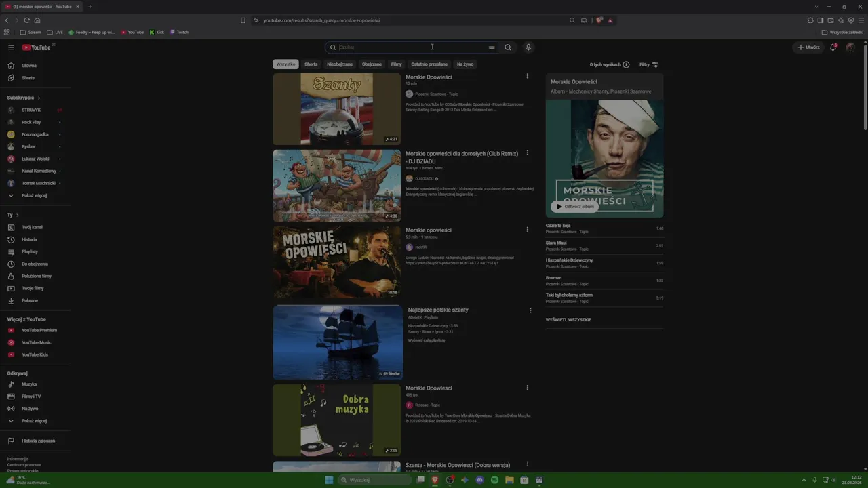Bookmark this page with the bookmark icon

click(243, 20)
